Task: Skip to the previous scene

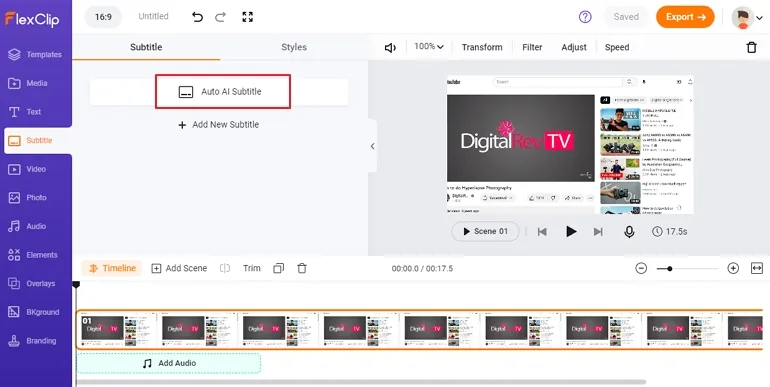Action: tap(542, 231)
